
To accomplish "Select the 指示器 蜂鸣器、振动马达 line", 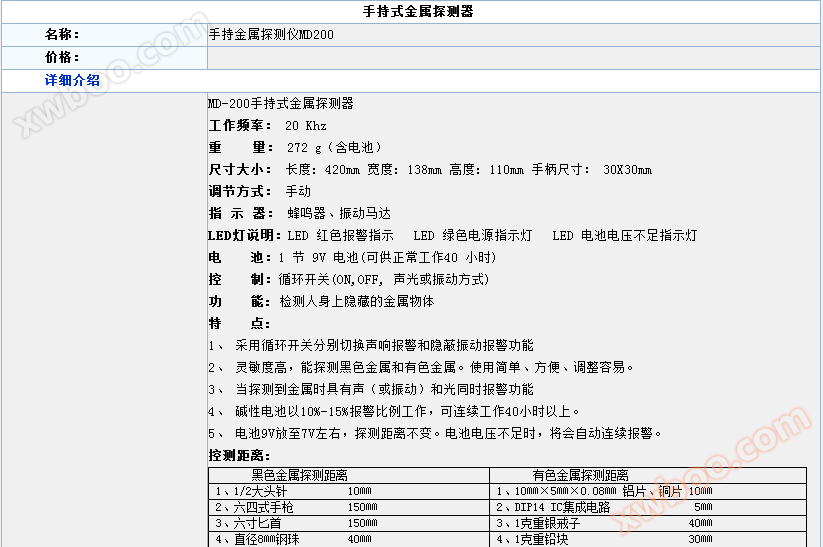I will point(299,214).
